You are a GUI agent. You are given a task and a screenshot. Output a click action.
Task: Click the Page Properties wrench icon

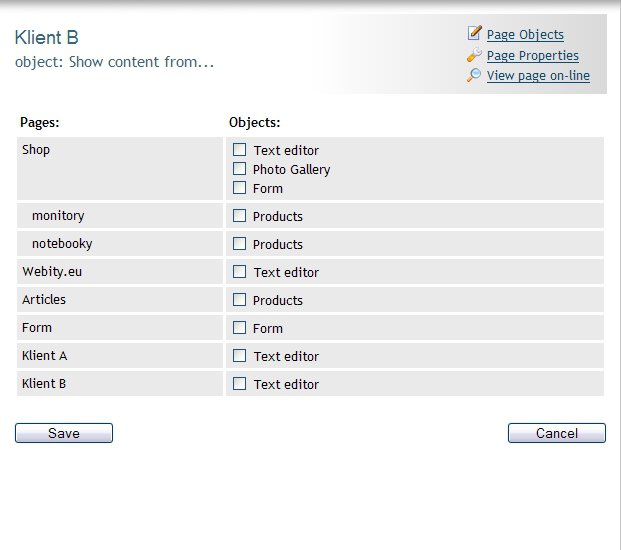coord(474,55)
